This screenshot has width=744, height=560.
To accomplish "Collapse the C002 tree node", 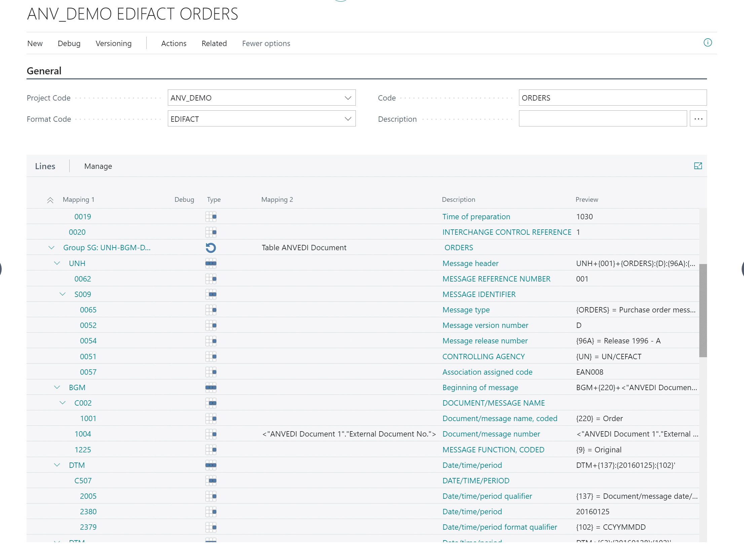I will coord(63,403).
